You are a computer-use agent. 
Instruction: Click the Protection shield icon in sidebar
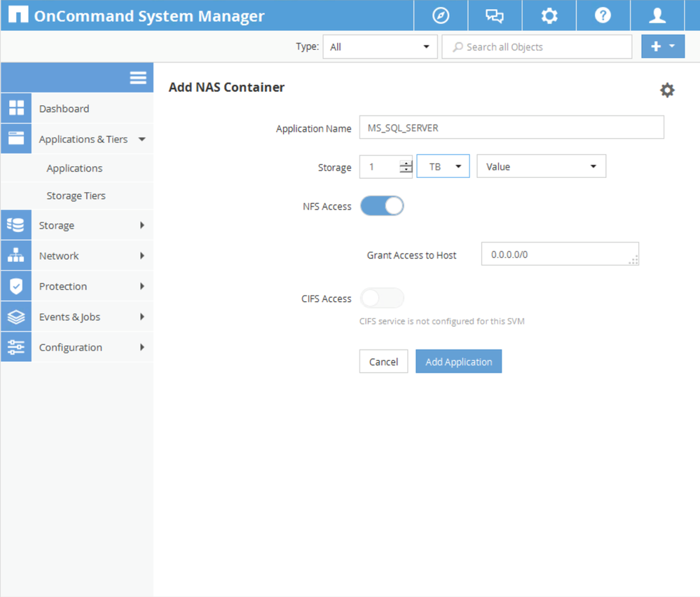[x=16, y=287]
